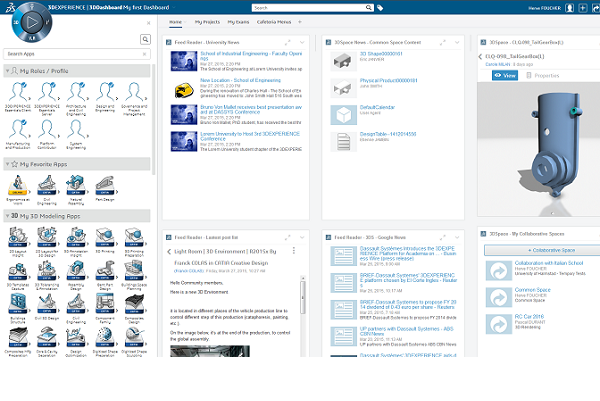Open the University News widget chevron menu
This screenshot has height=401, width=600.
point(302,42)
